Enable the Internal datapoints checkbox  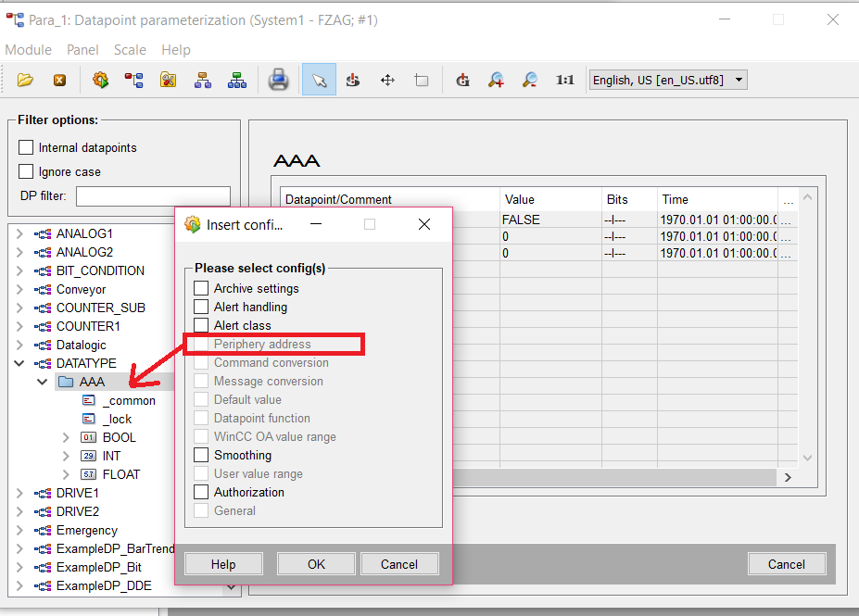[x=26, y=147]
